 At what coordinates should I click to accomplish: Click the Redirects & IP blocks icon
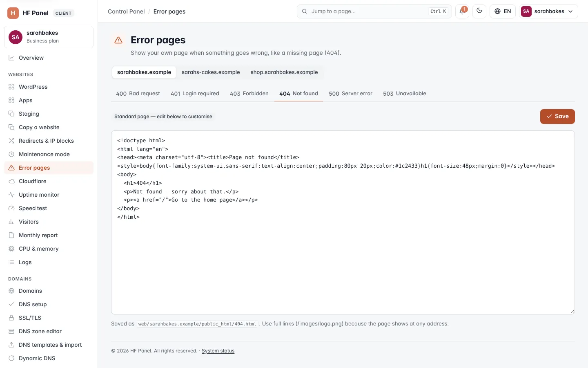tap(11, 141)
